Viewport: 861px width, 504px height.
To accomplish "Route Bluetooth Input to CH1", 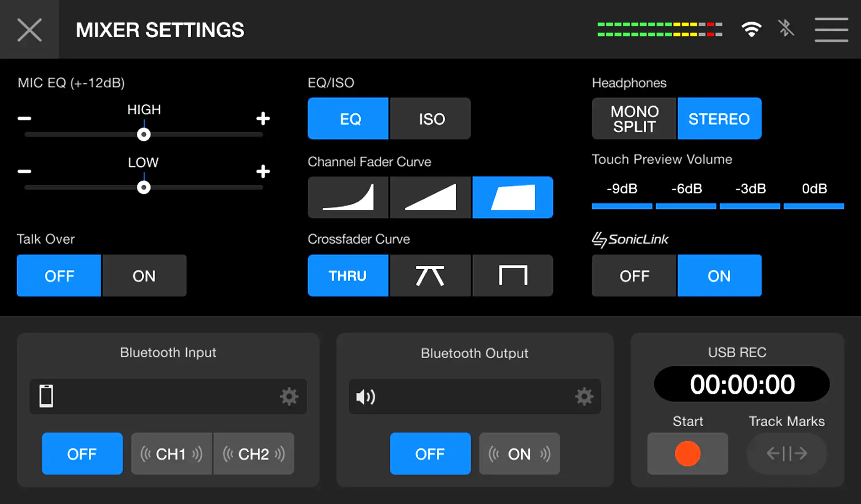I will click(172, 454).
